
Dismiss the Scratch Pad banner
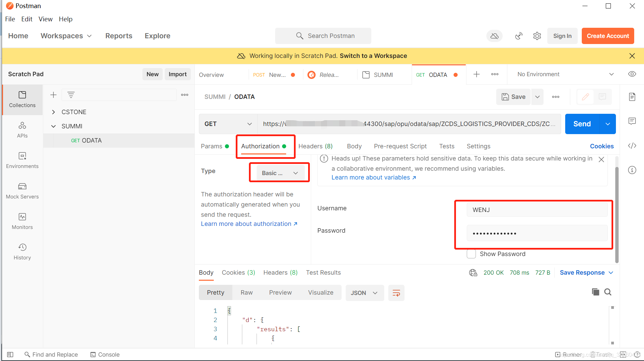click(x=632, y=56)
